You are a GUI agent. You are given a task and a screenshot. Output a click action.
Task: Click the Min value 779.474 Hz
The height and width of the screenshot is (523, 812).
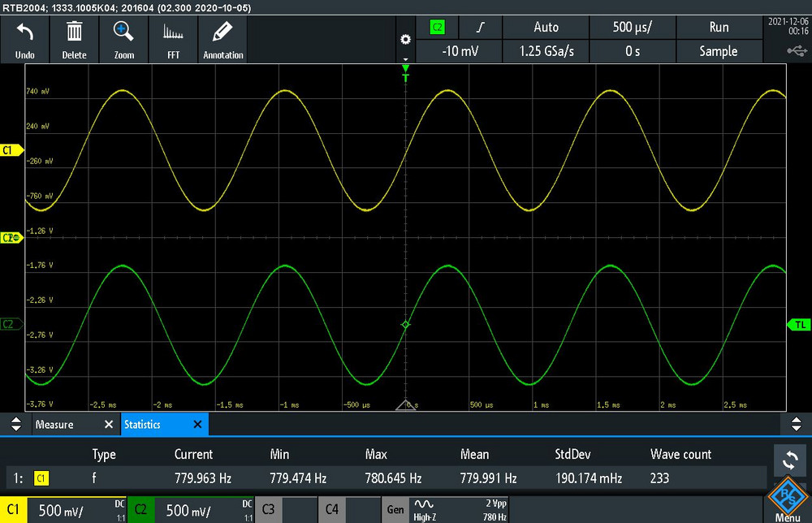pos(298,478)
